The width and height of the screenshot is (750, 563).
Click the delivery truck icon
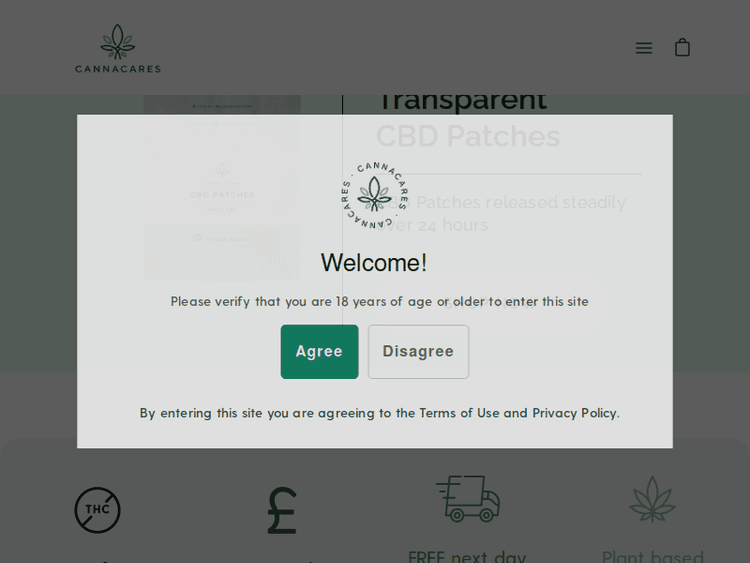click(468, 498)
